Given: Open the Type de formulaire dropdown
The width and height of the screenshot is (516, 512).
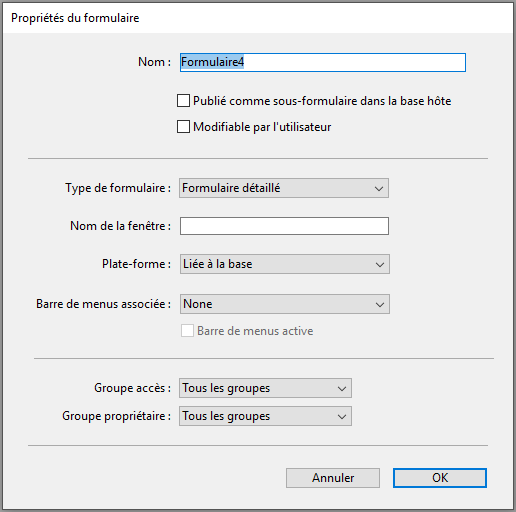Looking at the screenshot, I should (284, 188).
